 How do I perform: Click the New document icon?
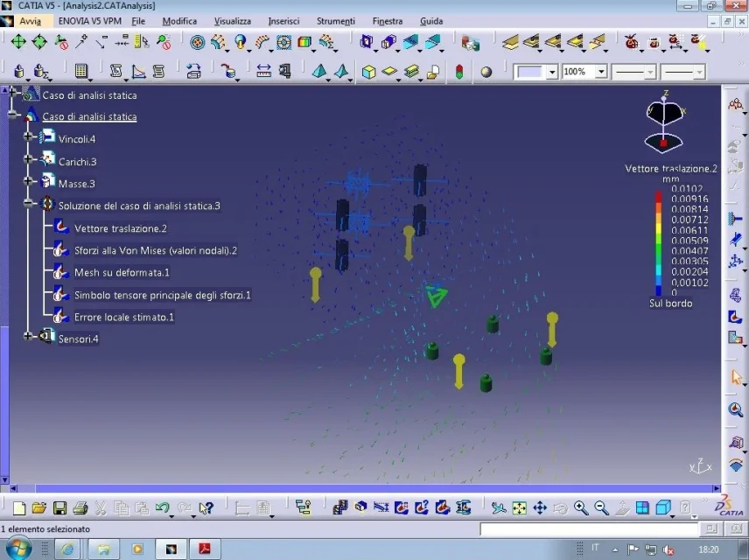click(x=19, y=507)
